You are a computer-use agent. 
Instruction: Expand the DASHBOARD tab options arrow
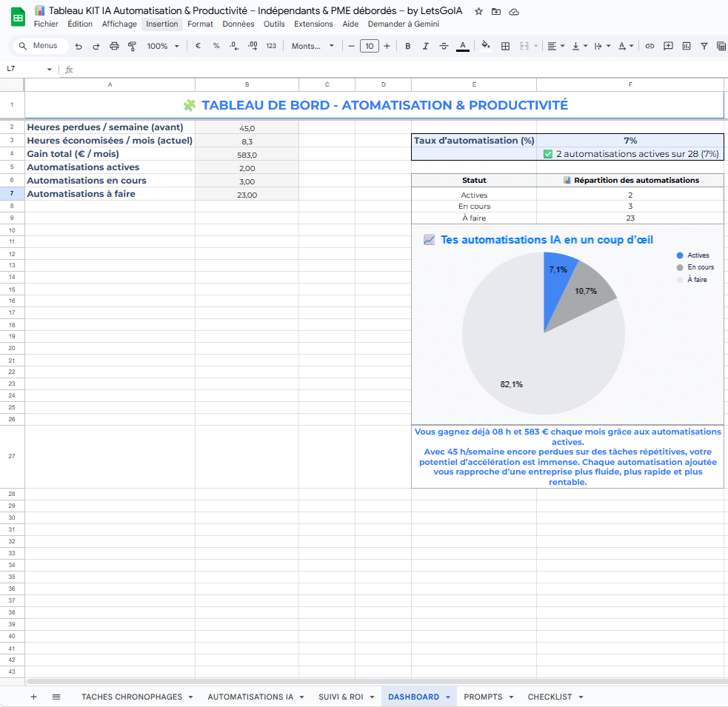449,697
